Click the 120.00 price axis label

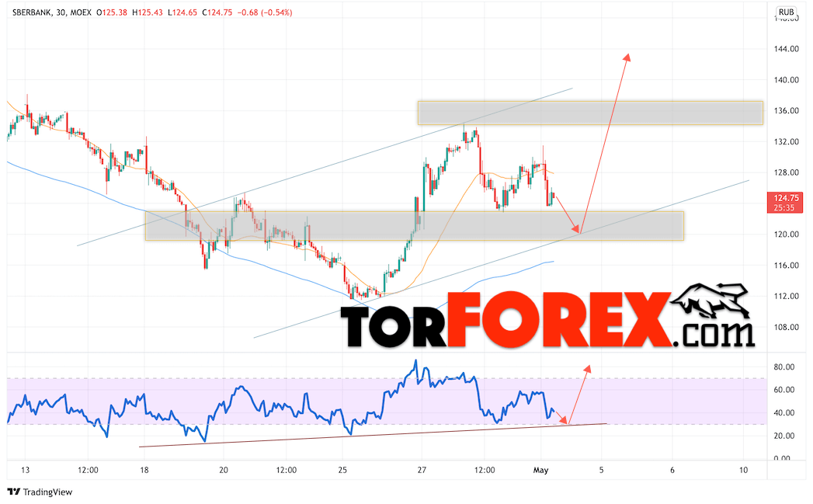[x=786, y=235]
